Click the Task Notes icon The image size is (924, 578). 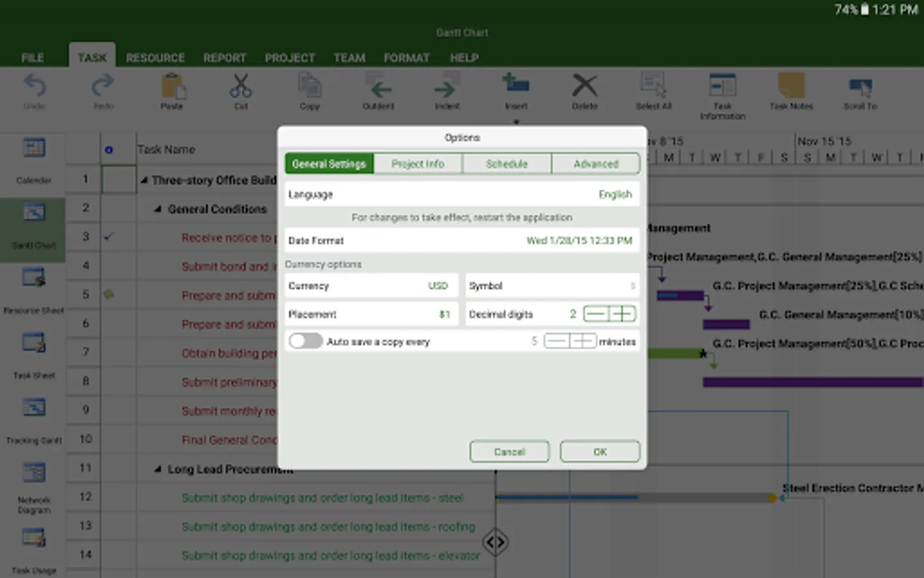point(791,85)
